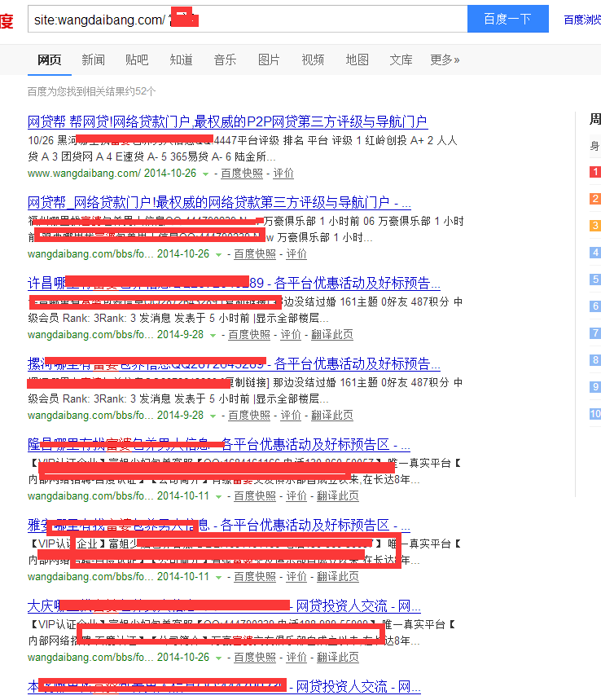Click the green URL www.wangdaibang.com/

click(x=85, y=174)
